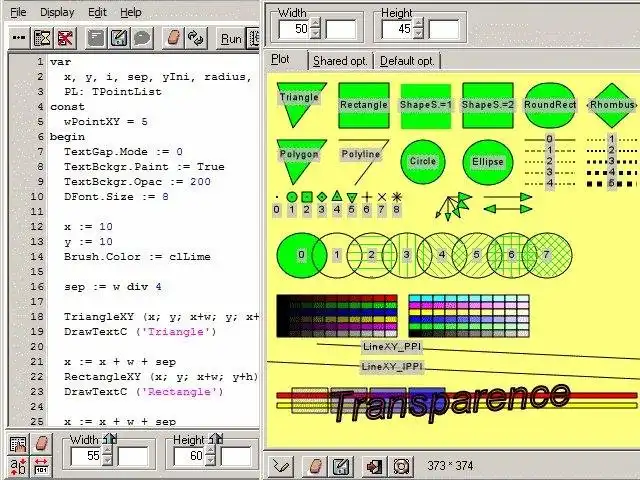This screenshot has height=480, width=640.
Task: Click the 'Transparence' text in the plot
Action: (x=451, y=401)
